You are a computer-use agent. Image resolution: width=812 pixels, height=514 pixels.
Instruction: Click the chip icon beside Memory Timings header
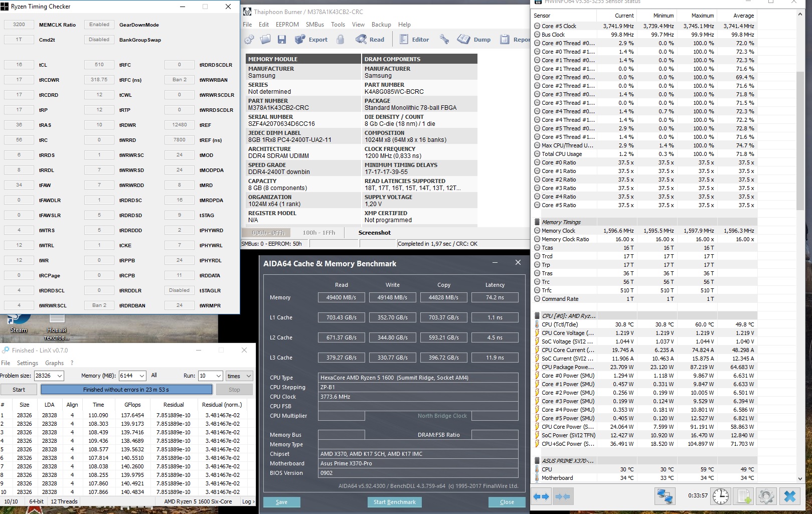click(x=537, y=222)
